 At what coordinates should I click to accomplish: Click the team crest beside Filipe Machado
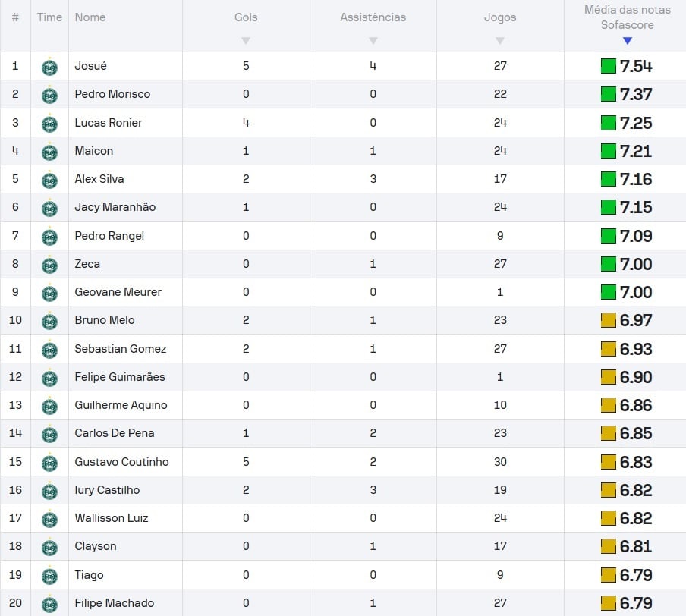49,604
